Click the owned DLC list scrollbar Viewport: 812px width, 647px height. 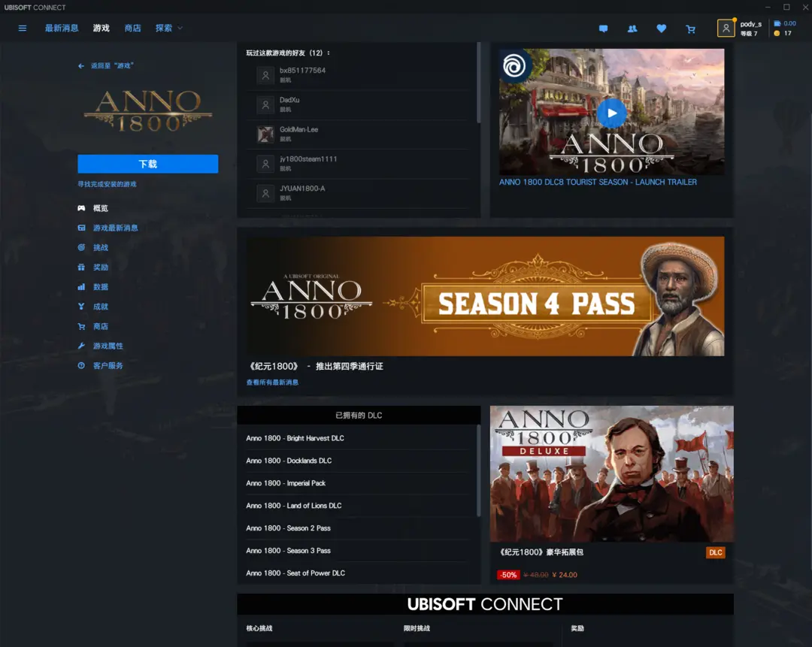[478, 470]
